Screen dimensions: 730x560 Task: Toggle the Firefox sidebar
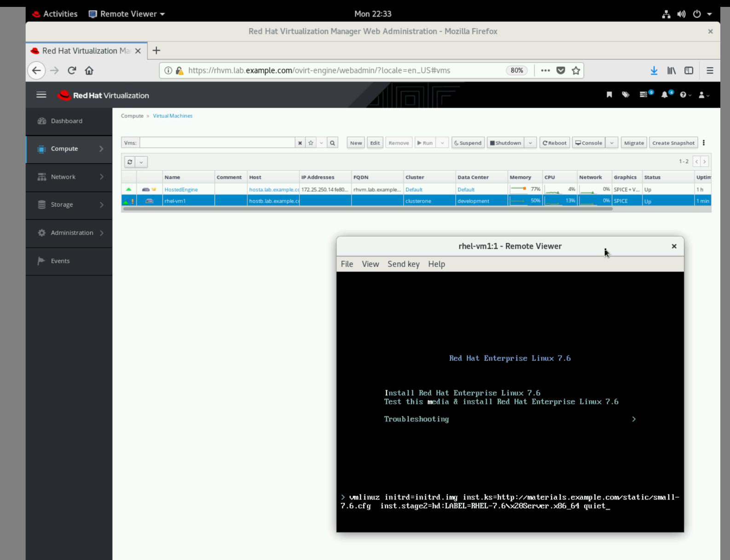click(x=689, y=70)
